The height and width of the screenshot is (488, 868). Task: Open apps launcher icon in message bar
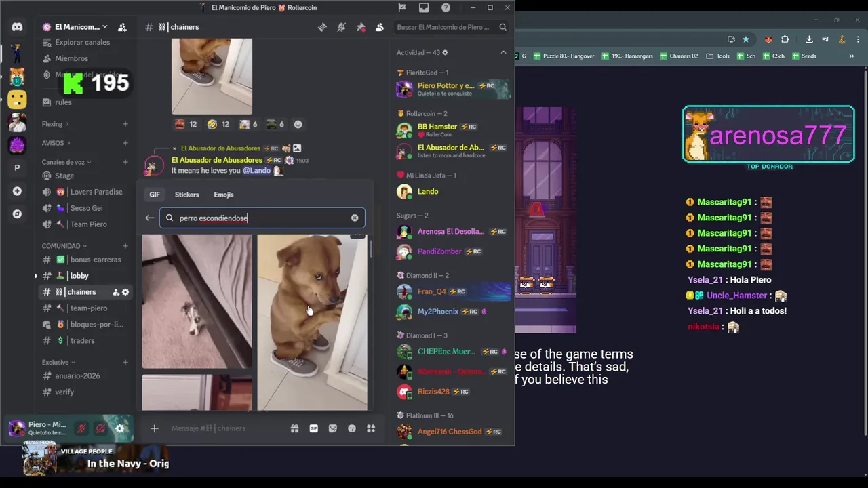pyautogui.click(x=371, y=428)
